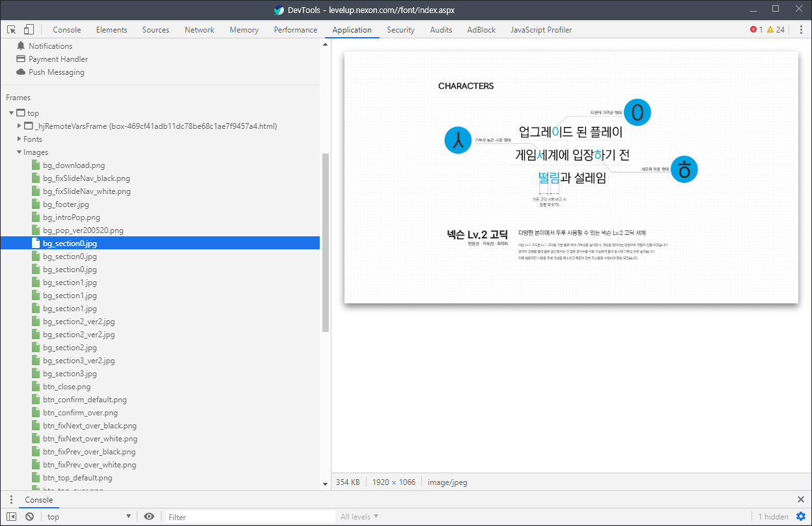Create a live expression with eye icon
This screenshot has height=526, width=812.
(149, 517)
